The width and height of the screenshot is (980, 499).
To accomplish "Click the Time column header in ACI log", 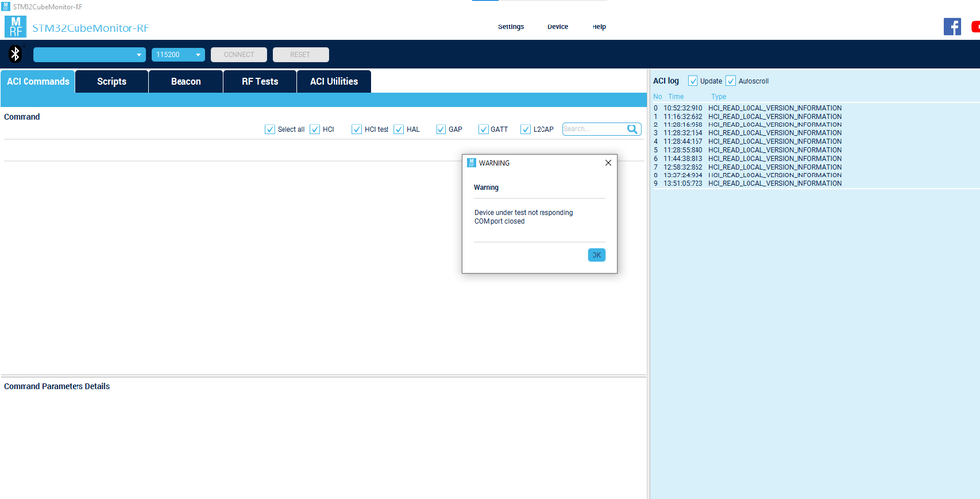I will [676, 97].
